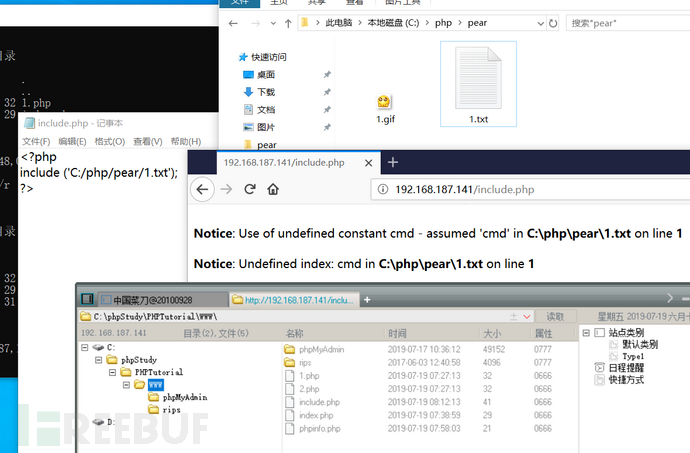Collapse the 站点类别 tree node

tap(586, 333)
